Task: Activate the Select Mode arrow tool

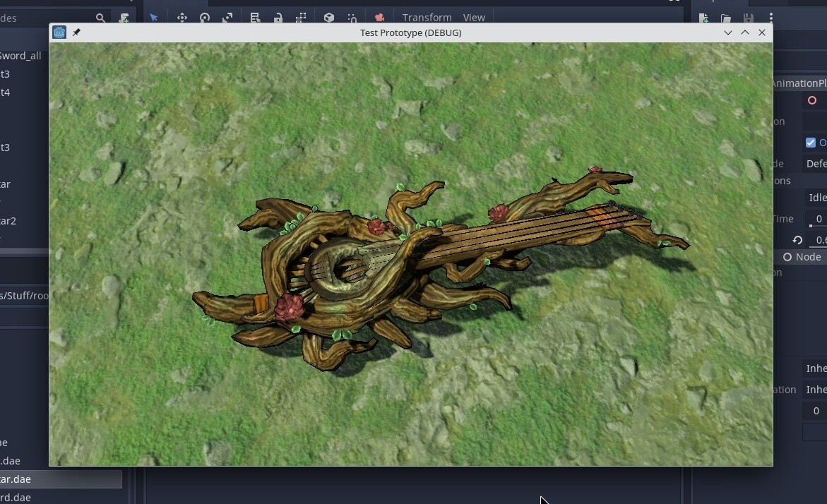Action: click(154, 18)
